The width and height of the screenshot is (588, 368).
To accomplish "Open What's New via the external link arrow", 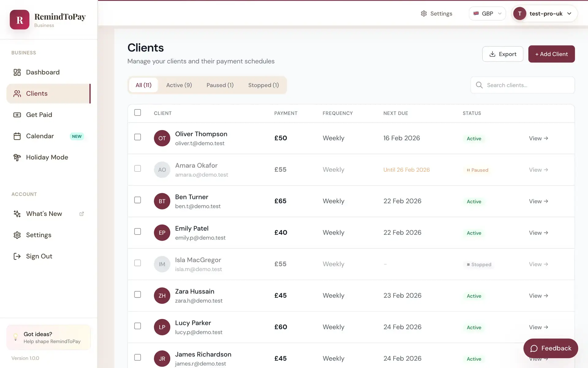I will tap(81, 214).
